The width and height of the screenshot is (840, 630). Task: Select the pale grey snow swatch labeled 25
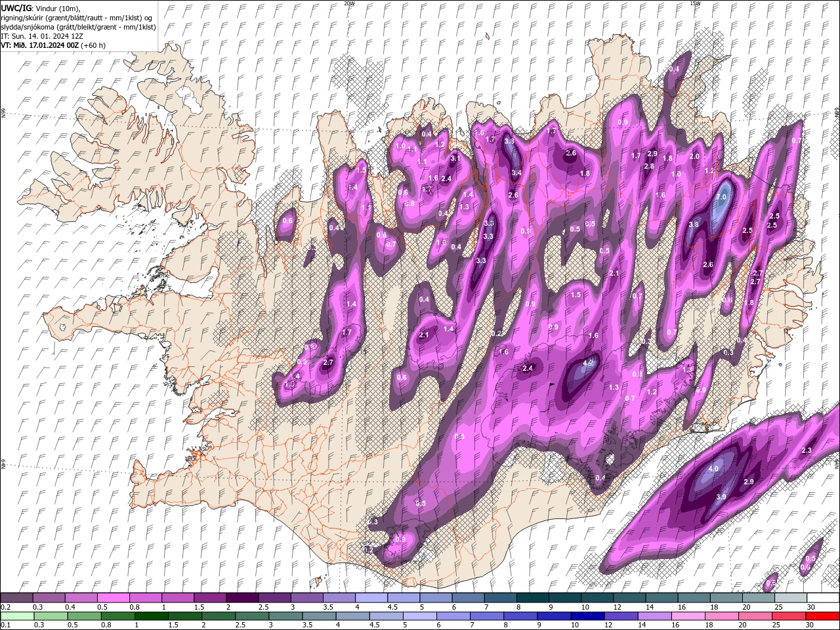pos(790,598)
